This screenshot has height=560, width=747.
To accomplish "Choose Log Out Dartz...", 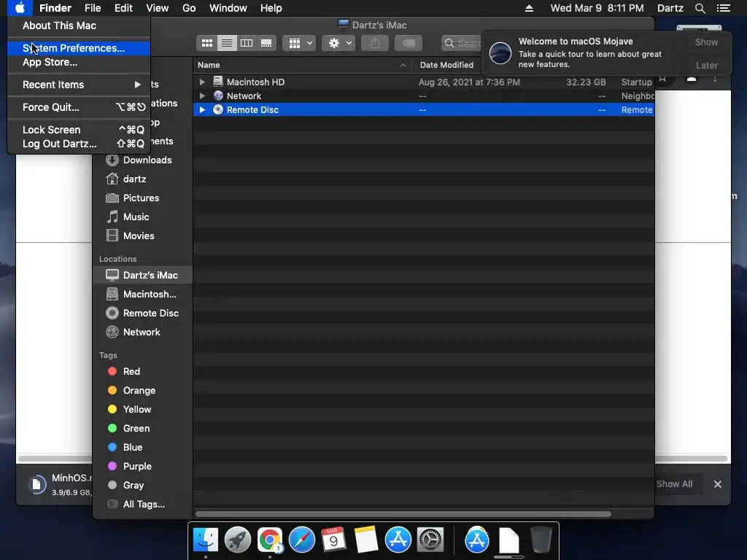I will pos(79,144).
